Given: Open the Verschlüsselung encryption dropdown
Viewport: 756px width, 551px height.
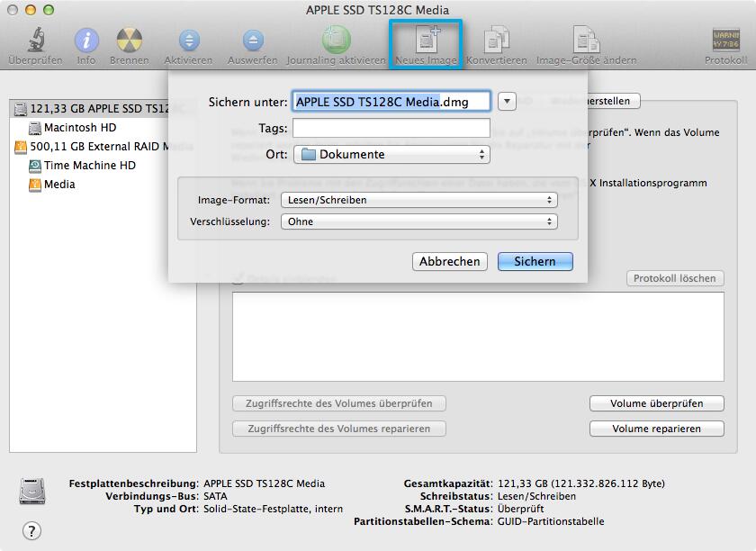Looking at the screenshot, I should tap(419, 221).
